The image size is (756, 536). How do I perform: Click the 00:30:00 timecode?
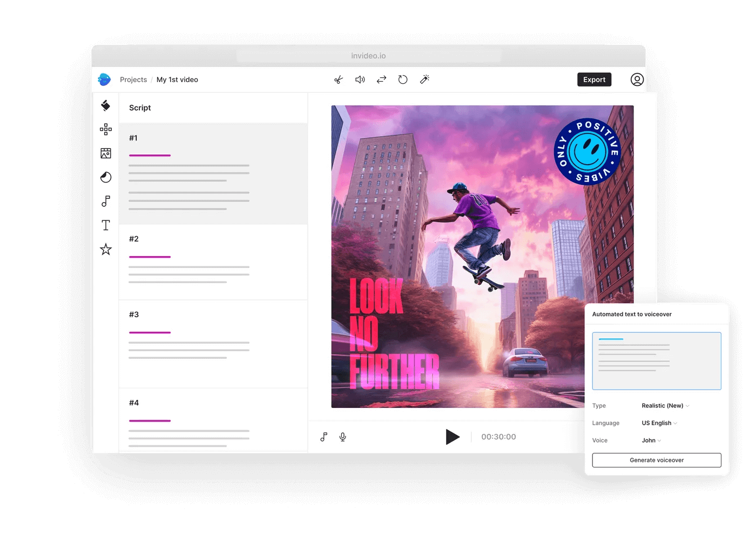(498, 437)
